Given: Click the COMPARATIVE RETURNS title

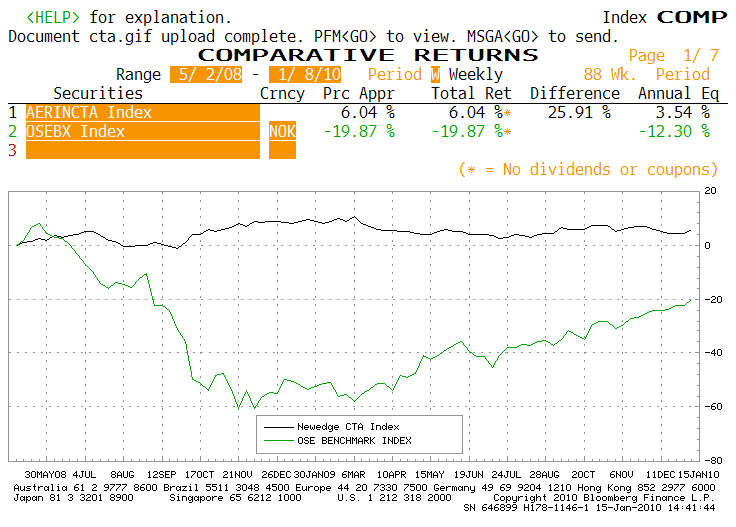Looking at the screenshot, I should coord(368,55).
